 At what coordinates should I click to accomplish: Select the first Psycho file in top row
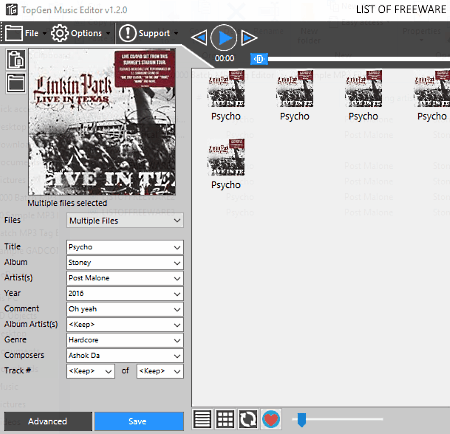tap(226, 96)
